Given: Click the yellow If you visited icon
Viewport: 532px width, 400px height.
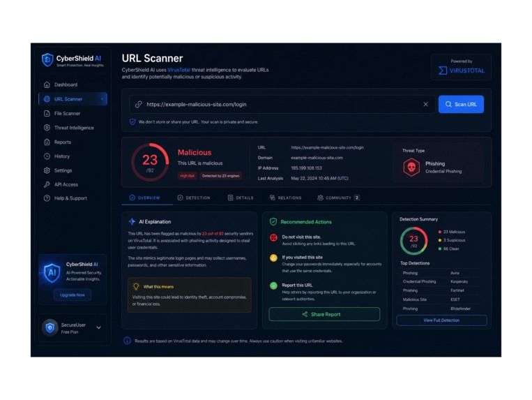Looking at the screenshot, I should pyautogui.click(x=273, y=258).
